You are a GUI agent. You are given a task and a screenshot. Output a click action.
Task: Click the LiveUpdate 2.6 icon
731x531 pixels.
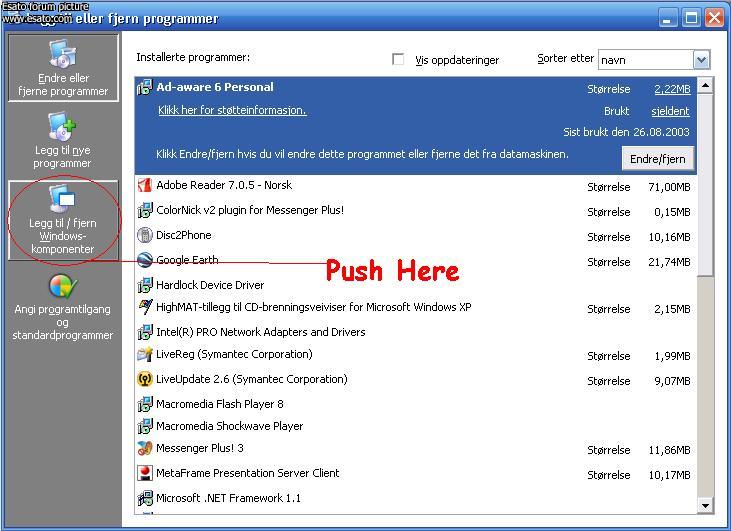tap(145, 380)
